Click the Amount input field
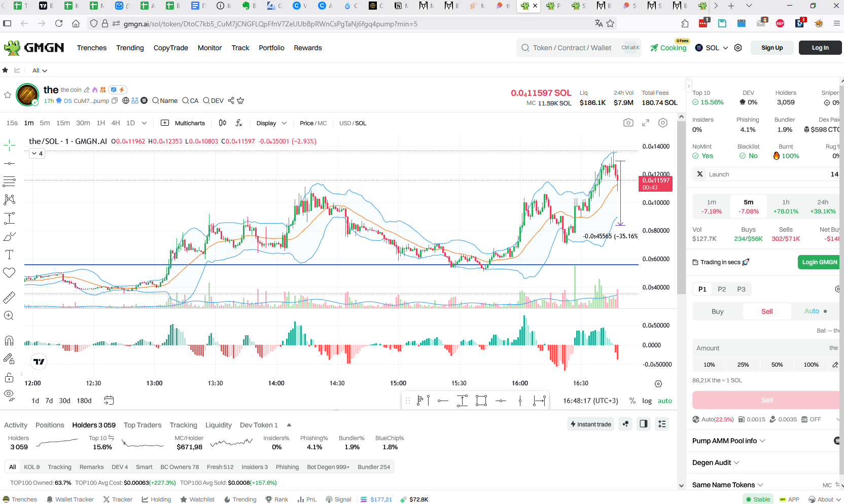The height and width of the screenshot is (504, 844). tap(766, 348)
